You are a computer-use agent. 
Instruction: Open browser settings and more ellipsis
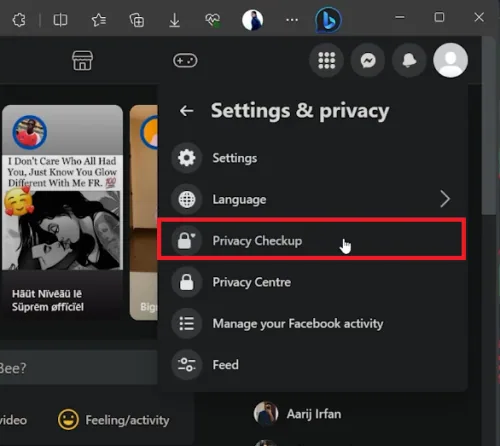coord(292,20)
